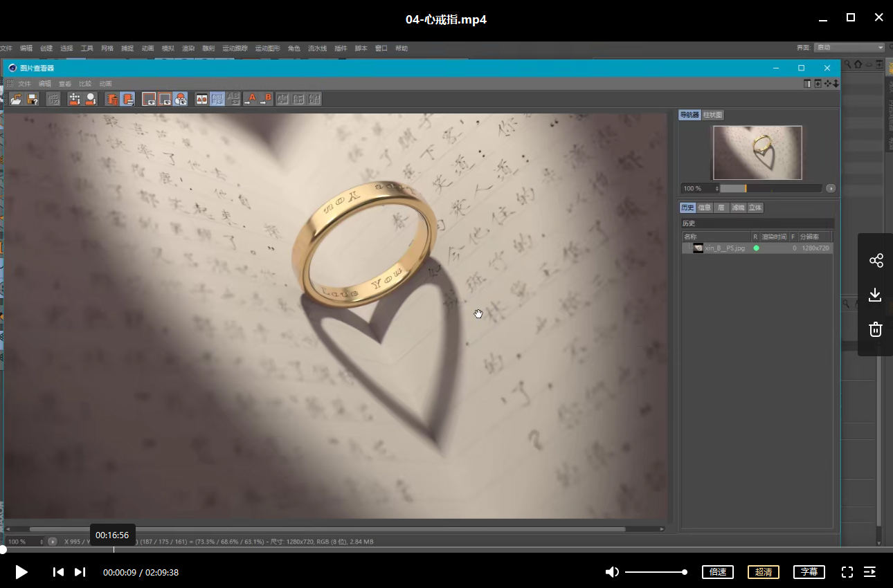Viewport: 893px width, 588px height.
Task: Open the 超清 video quality selector
Action: click(763, 572)
